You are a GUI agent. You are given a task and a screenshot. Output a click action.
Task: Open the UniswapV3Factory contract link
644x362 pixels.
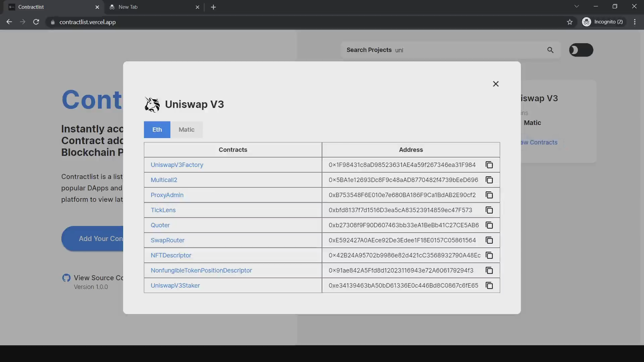177,165
